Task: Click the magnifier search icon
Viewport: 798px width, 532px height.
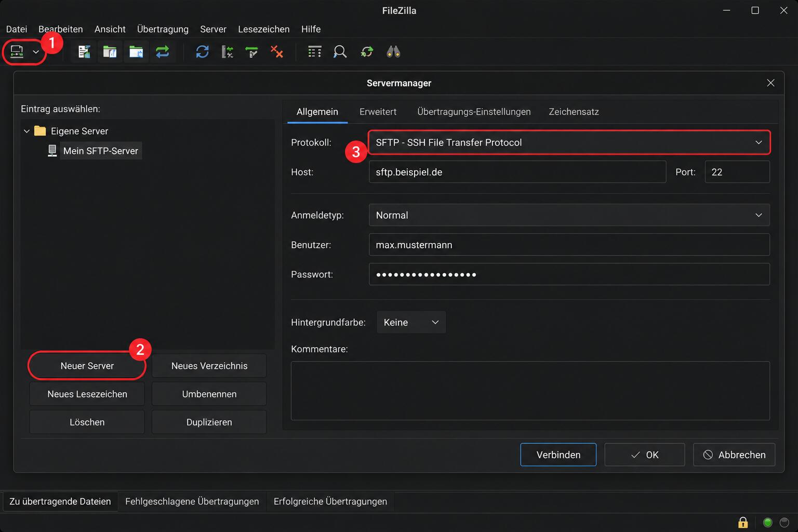Action: click(x=340, y=52)
